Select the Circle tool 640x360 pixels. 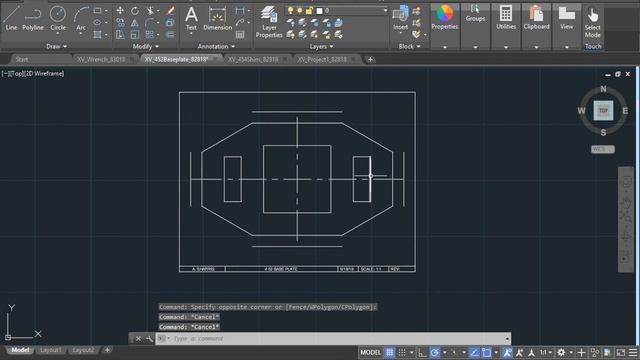click(x=58, y=18)
